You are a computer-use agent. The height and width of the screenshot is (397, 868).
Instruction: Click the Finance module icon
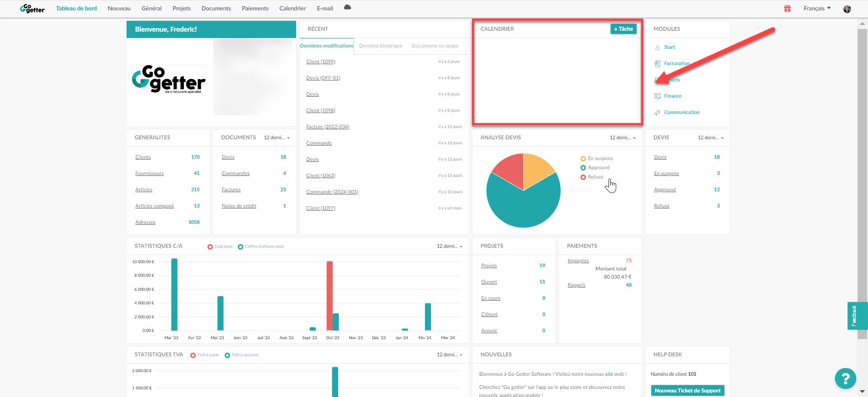657,96
